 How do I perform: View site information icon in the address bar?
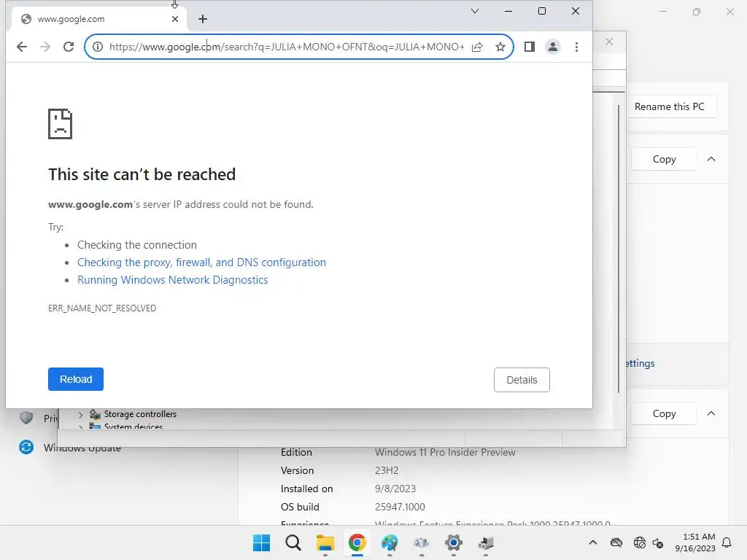pyautogui.click(x=98, y=47)
